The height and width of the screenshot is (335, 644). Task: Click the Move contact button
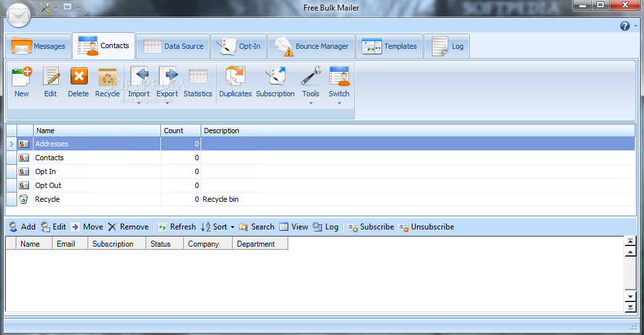[86, 227]
